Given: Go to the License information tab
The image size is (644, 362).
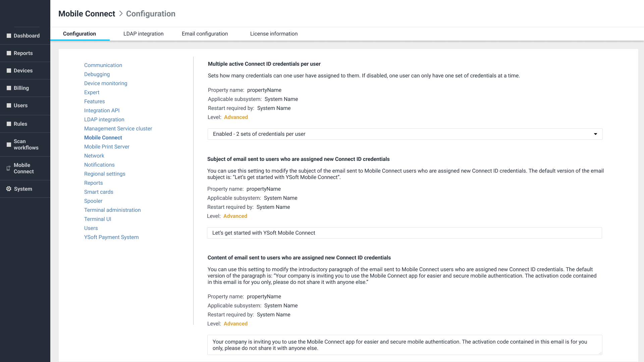Looking at the screenshot, I should tap(274, 34).
